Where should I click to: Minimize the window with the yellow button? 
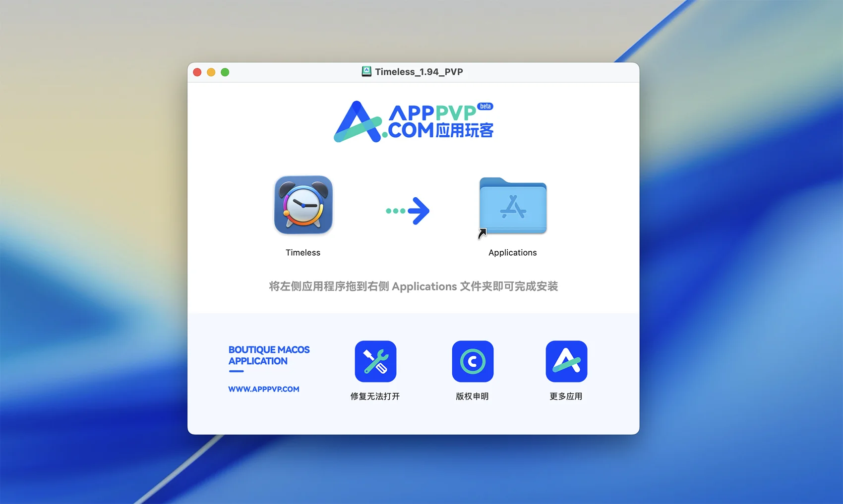click(x=211, y=72)
